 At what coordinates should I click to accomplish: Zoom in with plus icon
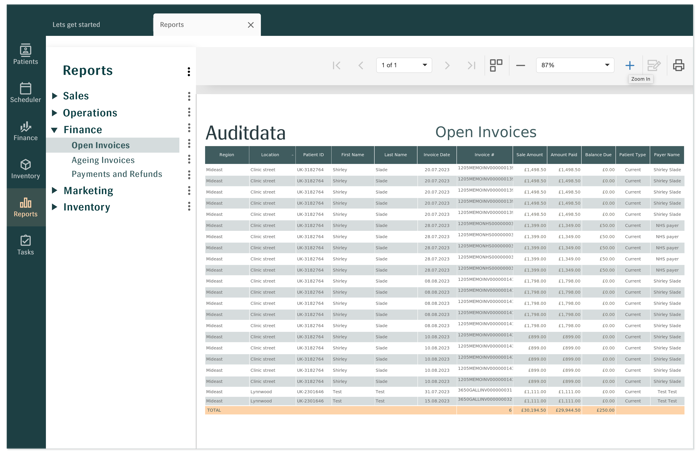(x=629, y=66)
